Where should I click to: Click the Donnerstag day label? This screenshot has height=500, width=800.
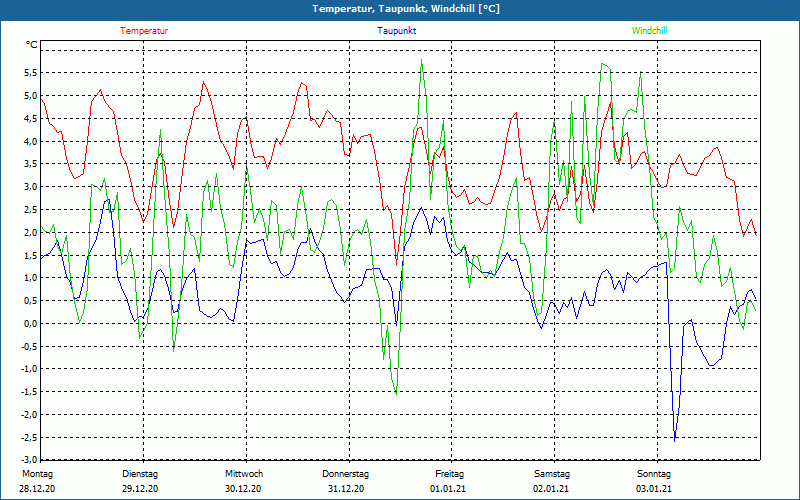[x=345, y=474]
